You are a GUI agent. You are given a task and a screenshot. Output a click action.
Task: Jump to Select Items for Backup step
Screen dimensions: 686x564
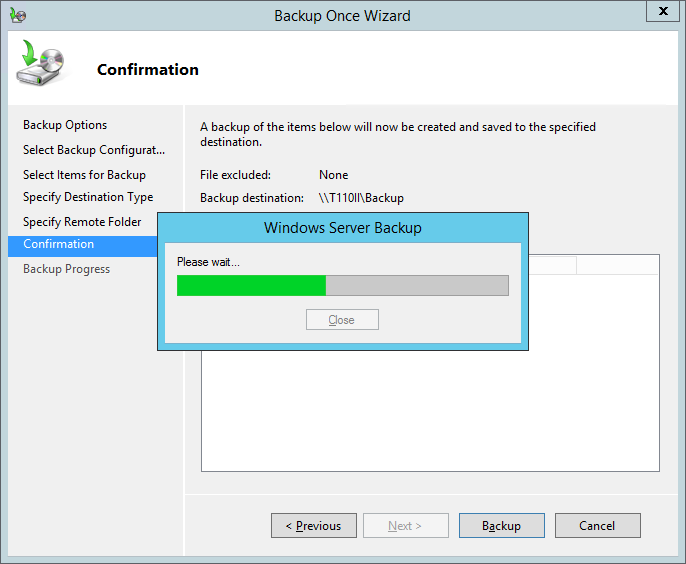point(84,175)
